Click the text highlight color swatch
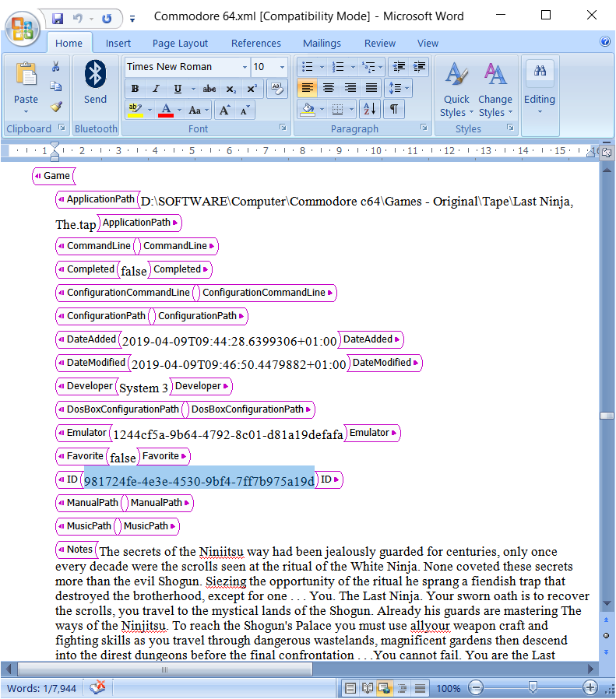This screenshot has width=616, height=699. click(136, 110)
